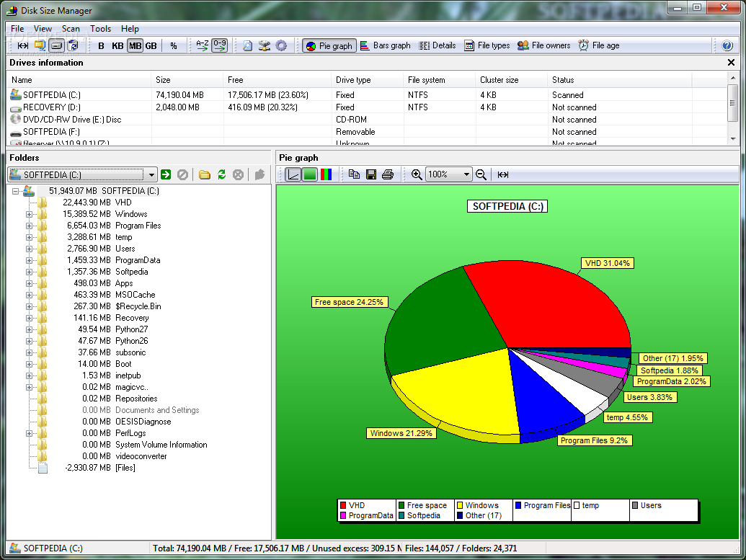Toggle size display to GB
746x560 pixels.
coord(151,45)
